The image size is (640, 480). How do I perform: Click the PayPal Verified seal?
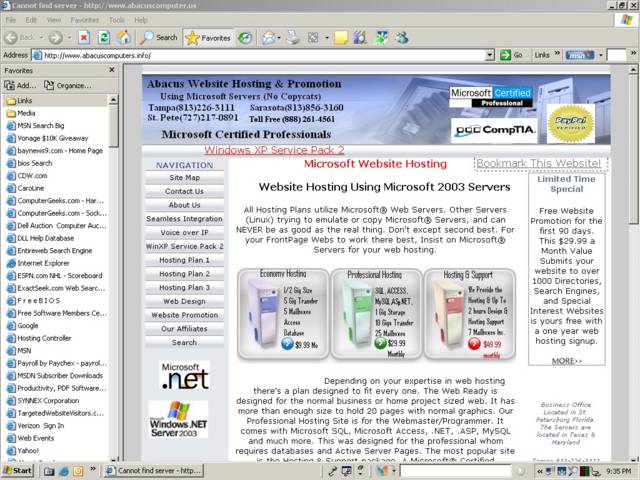tap(571, 123)
